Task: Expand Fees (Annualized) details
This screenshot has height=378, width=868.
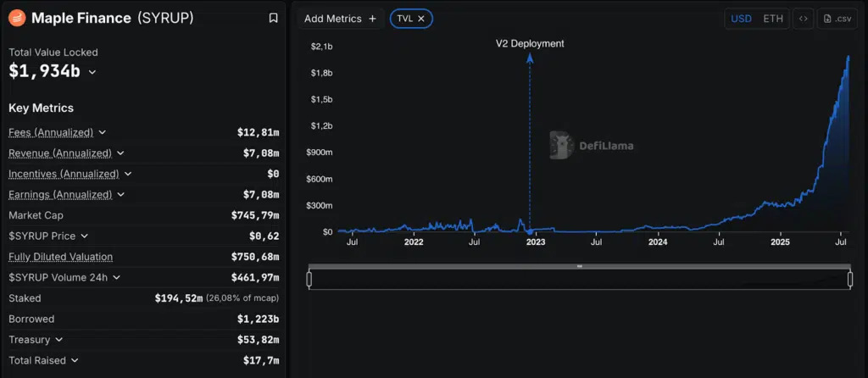Action: tap(103, 133)
